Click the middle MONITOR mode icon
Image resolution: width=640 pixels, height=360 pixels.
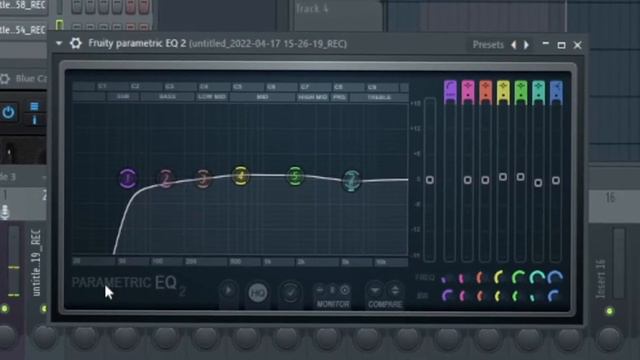pos(332,290)
